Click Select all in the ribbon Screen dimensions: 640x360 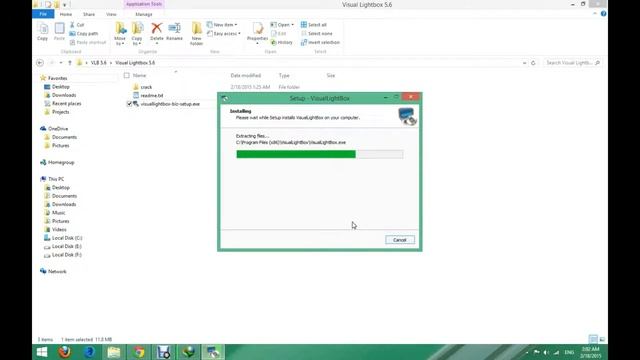(x=313, y=25)
